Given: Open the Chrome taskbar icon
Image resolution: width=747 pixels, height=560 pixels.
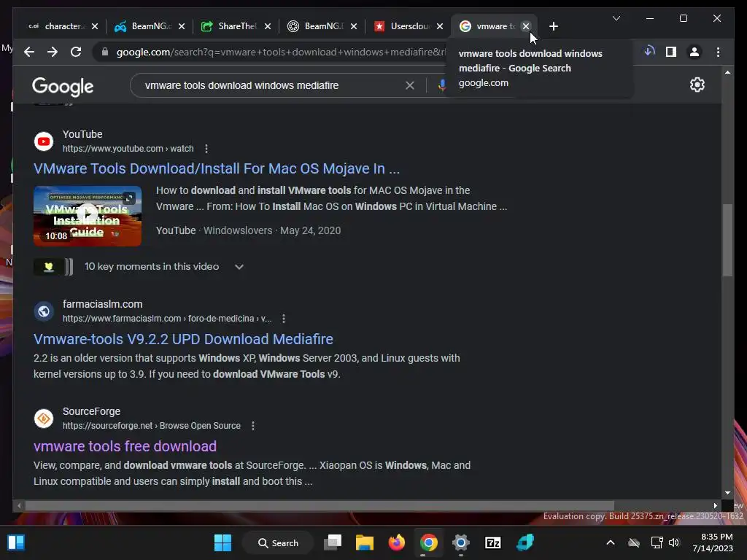Looking at the screenshot, I should click(x=429, y=542).
